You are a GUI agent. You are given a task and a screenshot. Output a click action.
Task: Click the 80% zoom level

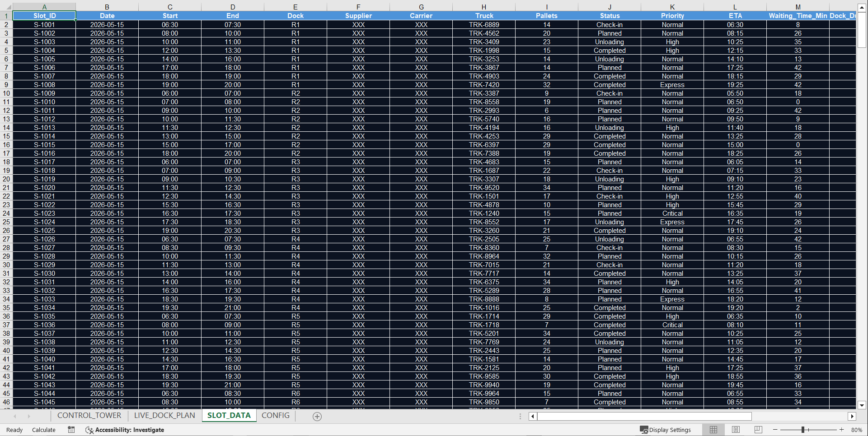(857, 430)
